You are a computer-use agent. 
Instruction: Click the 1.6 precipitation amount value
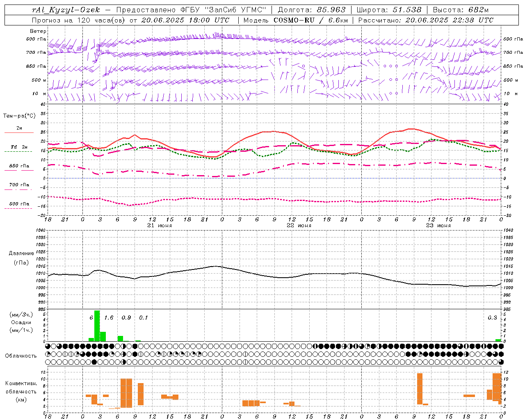[109, 317]
